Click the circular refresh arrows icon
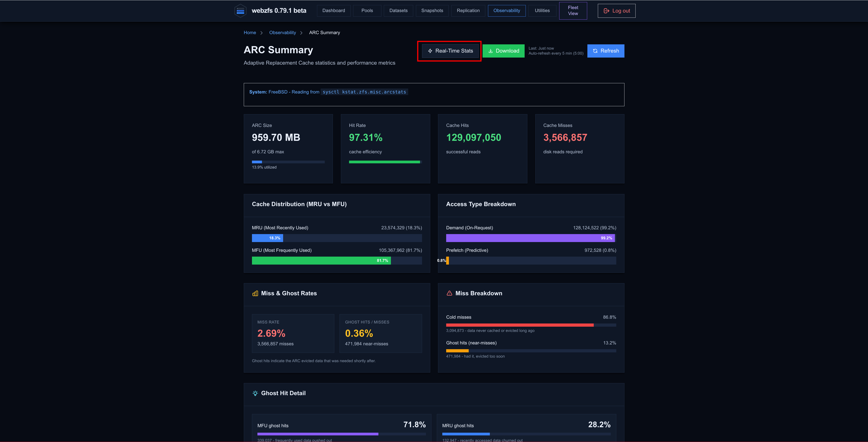This screenshot has width=868, height=442. tap(595, 51)
